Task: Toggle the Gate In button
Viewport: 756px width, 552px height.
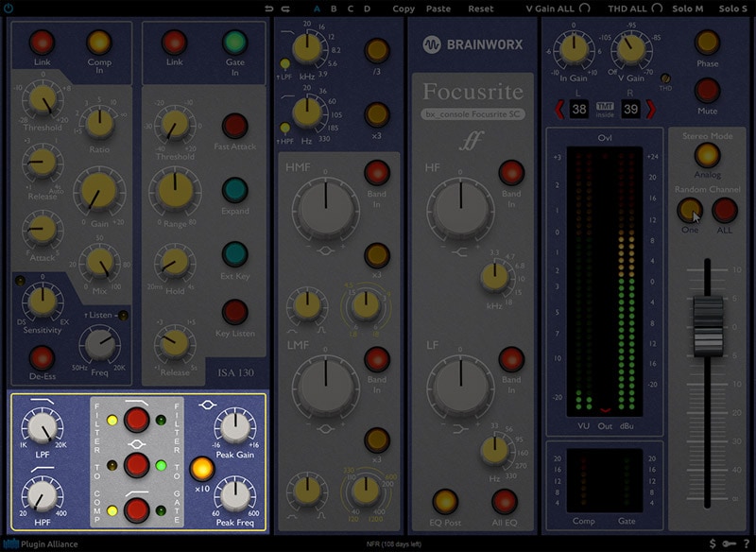Action: [x=234, y=42]
